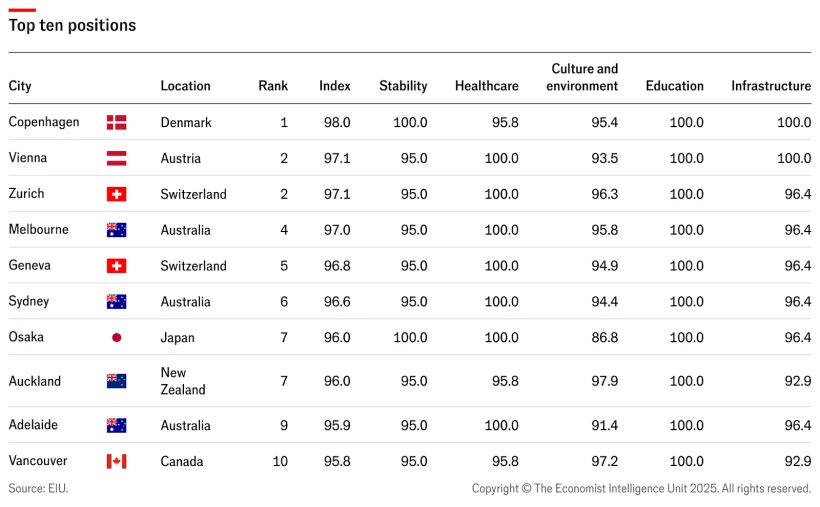The width and height of the screenshot is (820, 507).
Task: Click the Top ten positions title
Action: [x=72, y=25]
